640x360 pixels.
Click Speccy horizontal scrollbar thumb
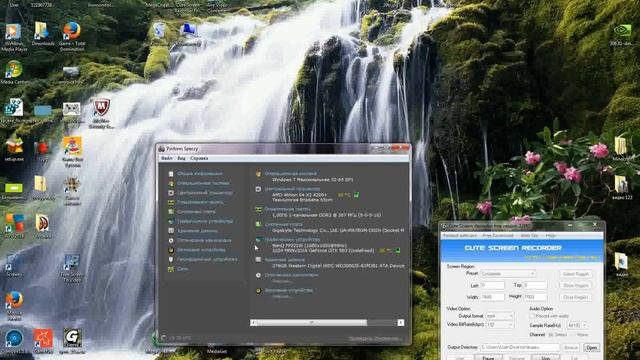point(312,322)
